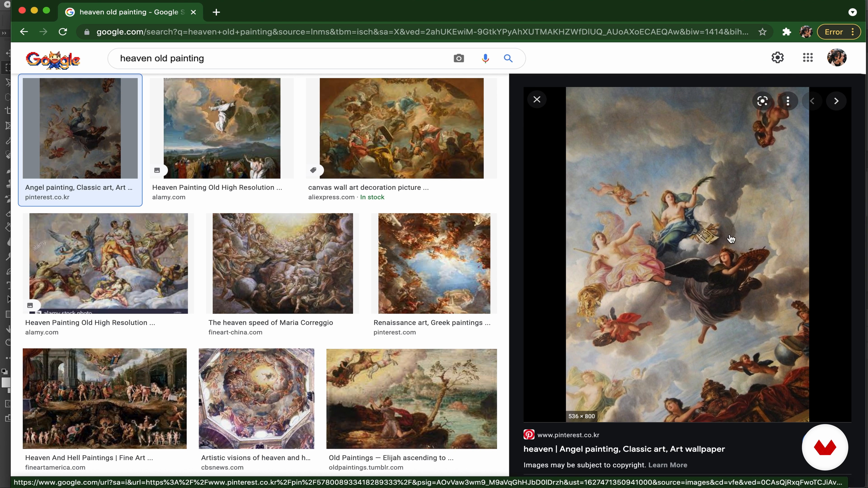Click the pinterest.co.kr result source text
This screenshot has width=868, height=488.
coord(47,197)
